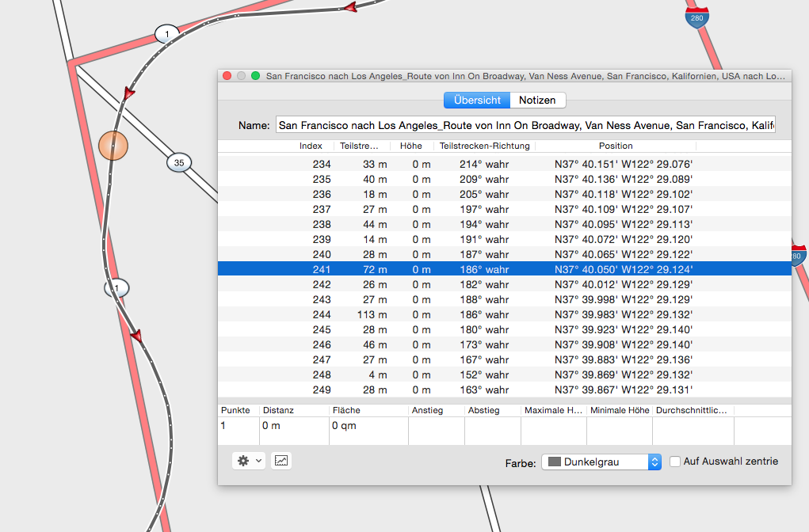The height and width of the screenshot is (532, 809).
Task: Expand the chevron beside the gear icon
Action: point(259,462)
